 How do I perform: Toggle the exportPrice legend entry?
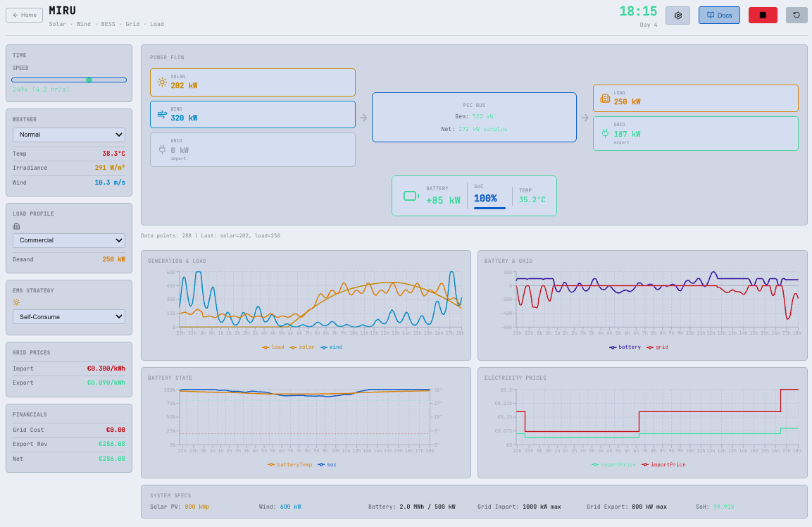pyautogui.click(x=613, y=465)
